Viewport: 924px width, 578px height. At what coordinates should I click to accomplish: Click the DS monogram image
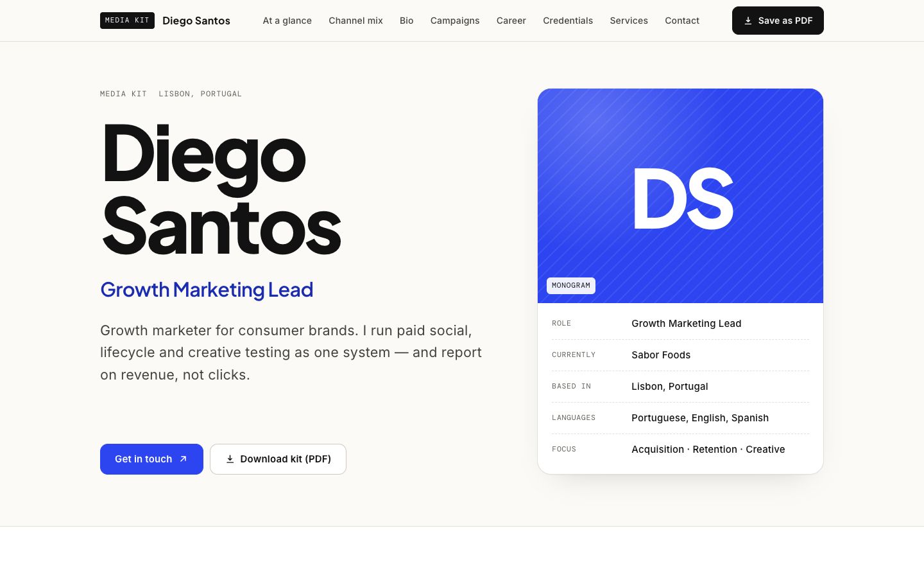(x=680, y=196)
